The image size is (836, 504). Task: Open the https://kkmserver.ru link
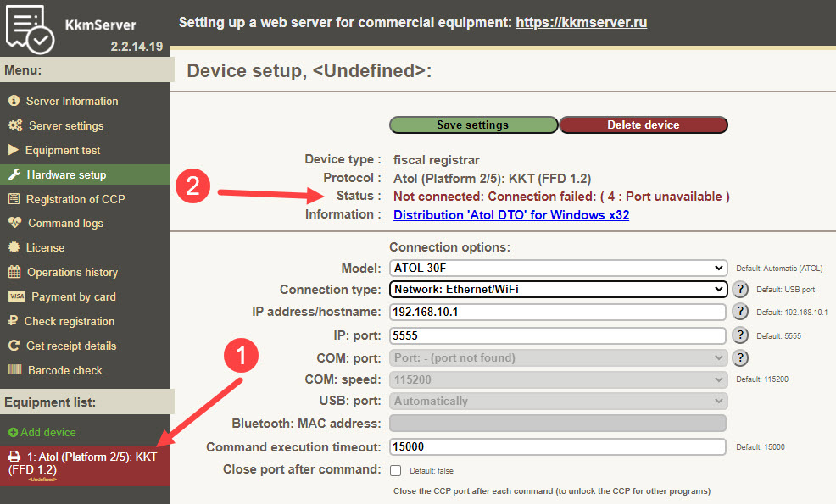click(581, 22)
